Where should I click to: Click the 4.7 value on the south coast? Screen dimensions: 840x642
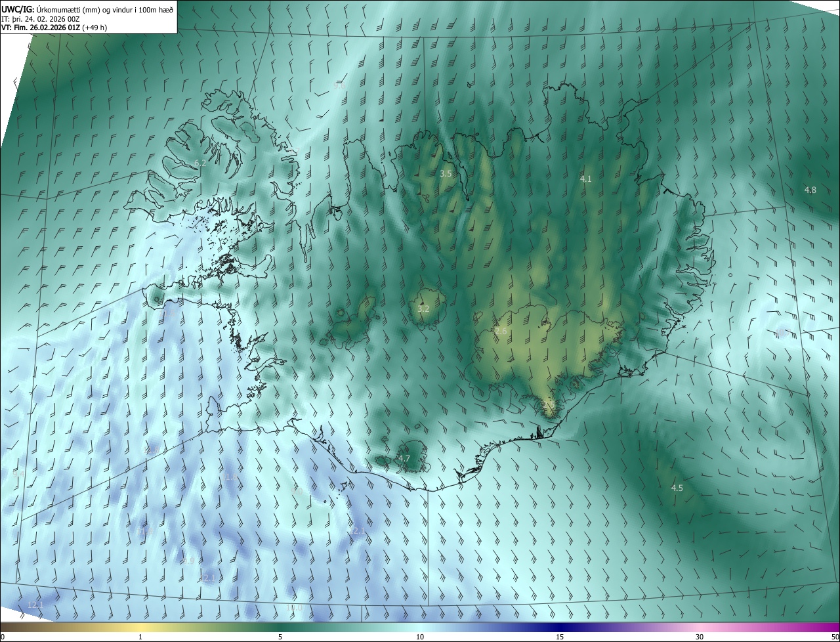pyautogui.click(x=404, y=458)
